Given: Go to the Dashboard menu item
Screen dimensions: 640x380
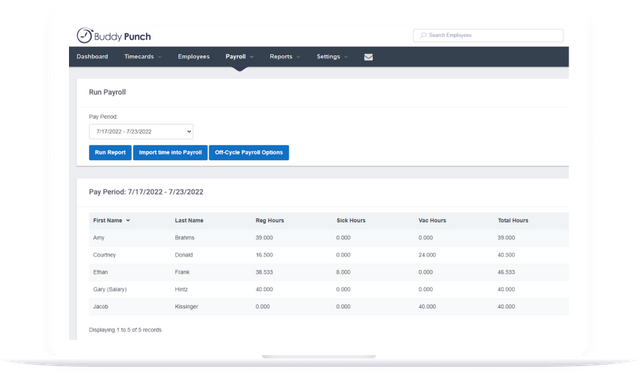Looking at the screenshot, I should tap(92, 57).
